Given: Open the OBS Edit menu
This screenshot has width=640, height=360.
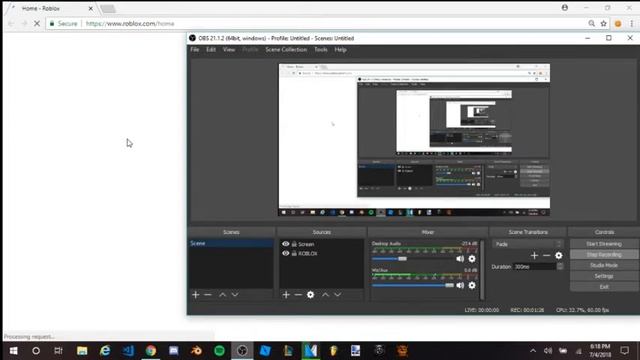Looking at the screenshot, I should pos(211,49).
